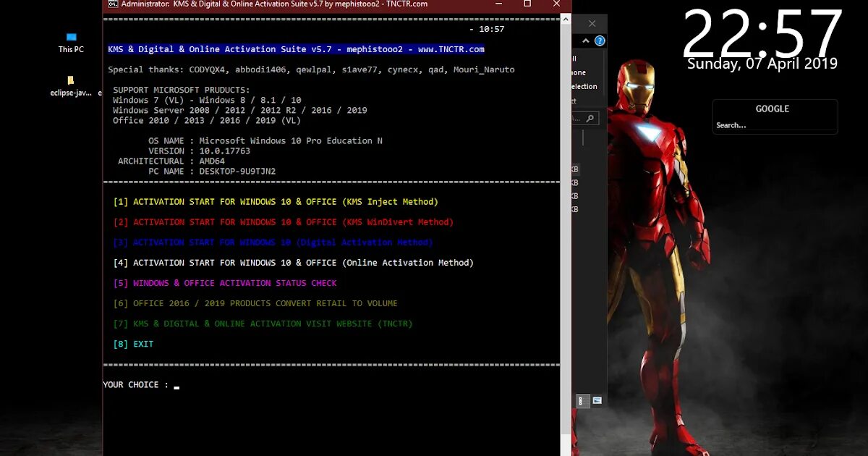The height and width of the screenshot is (456, 868).
Task: Click the YOUR CHOICE prompt area
Action: [x=139, y=384]
